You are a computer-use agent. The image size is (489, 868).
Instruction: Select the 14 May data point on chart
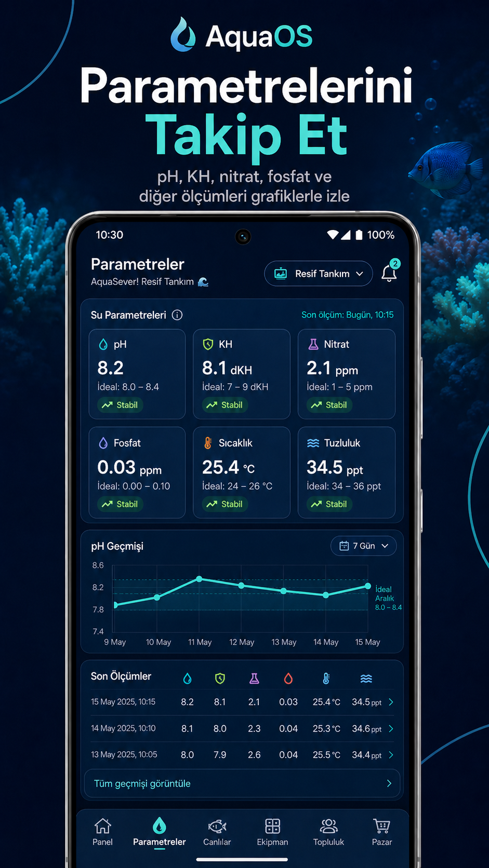pyautogui.click(x=326, y=595)
